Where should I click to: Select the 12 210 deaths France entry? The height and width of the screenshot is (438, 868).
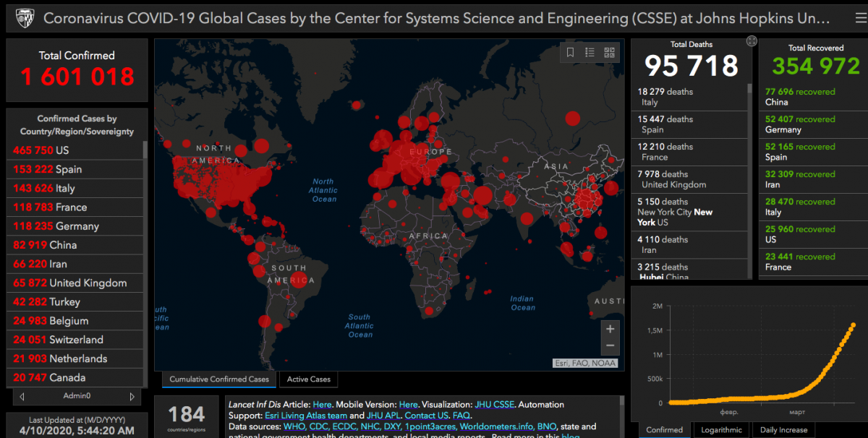click(x=690, y=152)
